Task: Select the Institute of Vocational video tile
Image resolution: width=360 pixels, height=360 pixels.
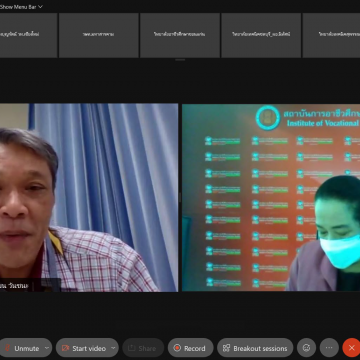Action: point(271,197)
